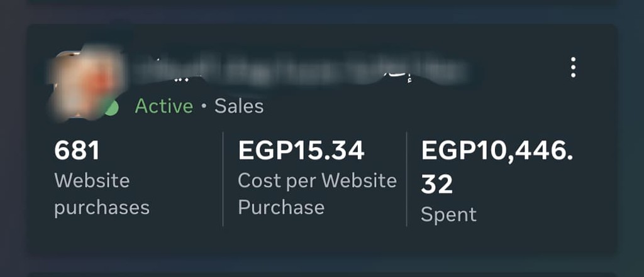Screen dimensions: 644x277
Task: Click empty card area right of "Sales"
Action: (x=409, y=107)
